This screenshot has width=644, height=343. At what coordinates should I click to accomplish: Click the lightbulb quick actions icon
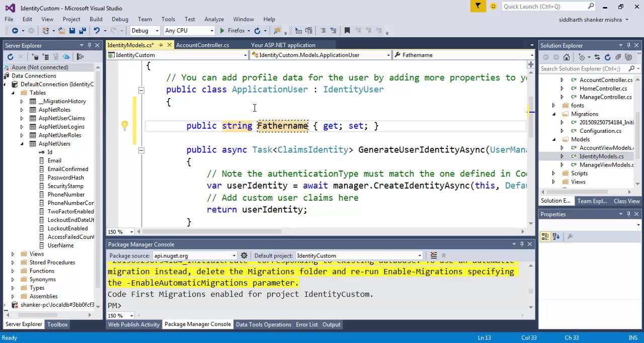[124, 126]
